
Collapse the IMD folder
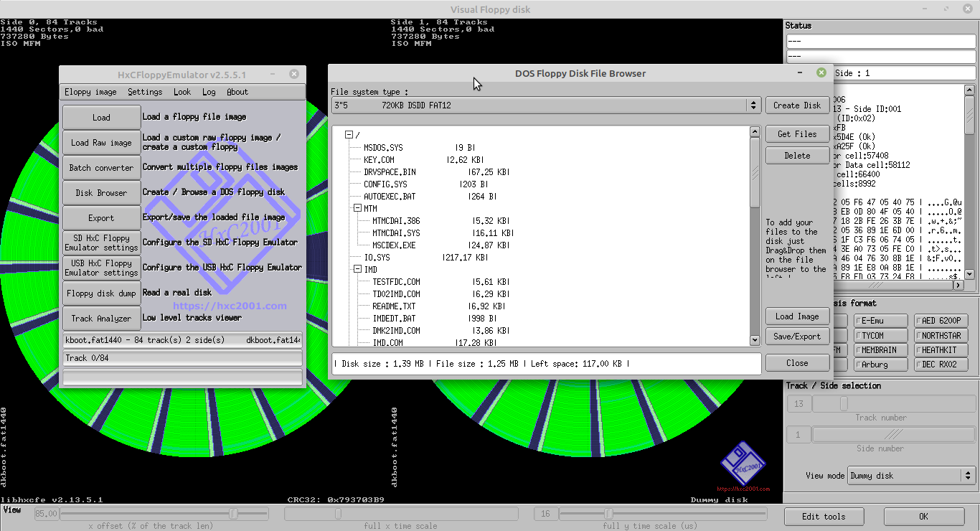358,269
